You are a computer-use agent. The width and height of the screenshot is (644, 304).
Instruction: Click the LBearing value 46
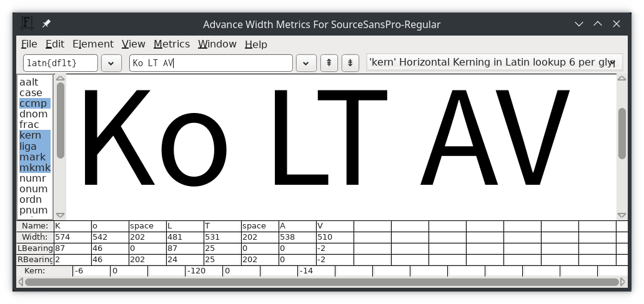click(x=110, y=248)
